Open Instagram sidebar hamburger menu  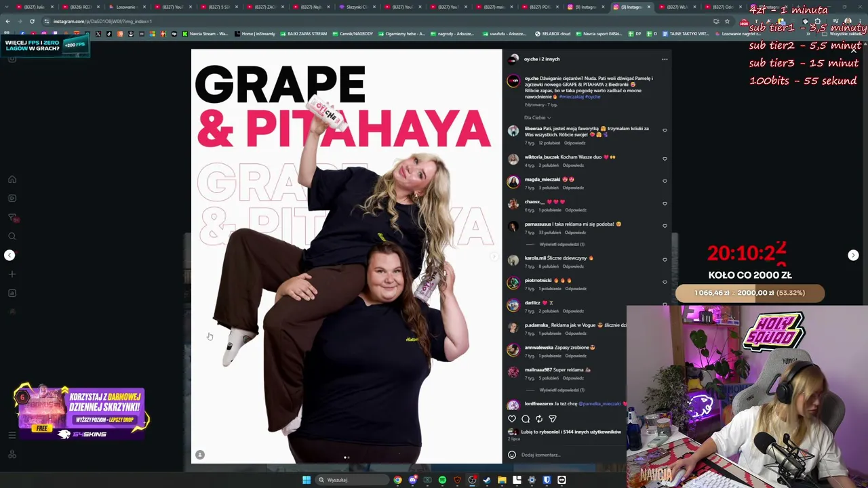tap(12, 435)
